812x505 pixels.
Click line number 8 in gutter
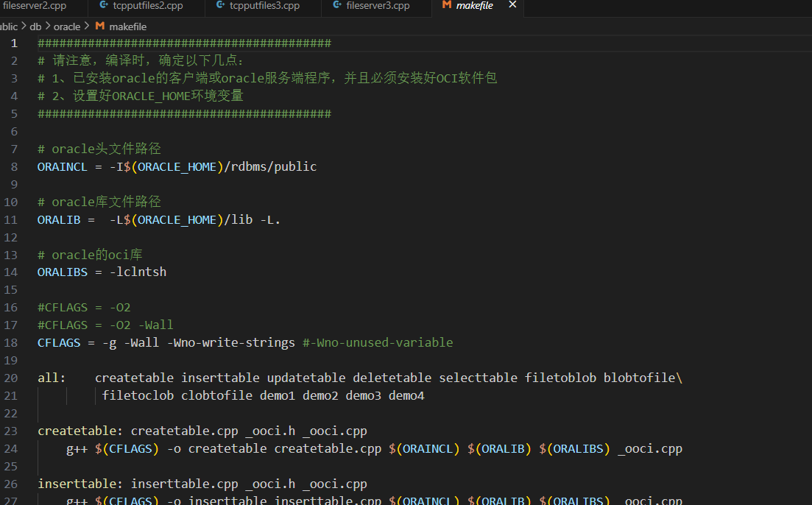click(x=14, y=167)
